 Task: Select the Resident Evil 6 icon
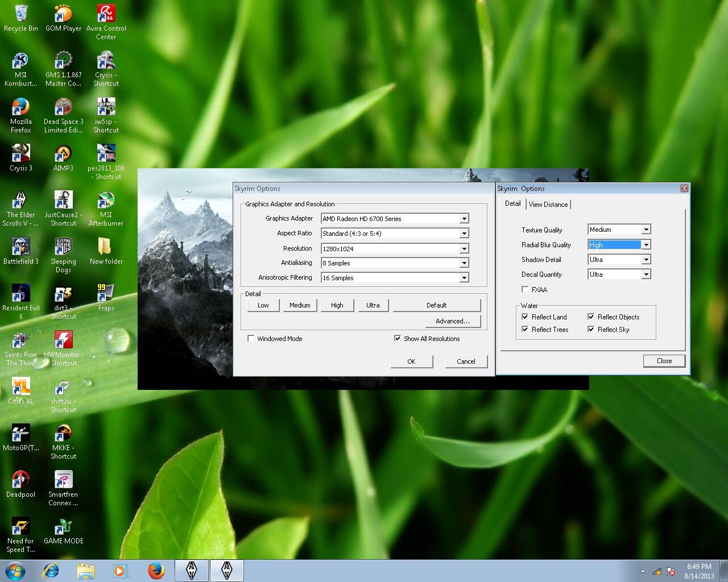pos(20,302)
